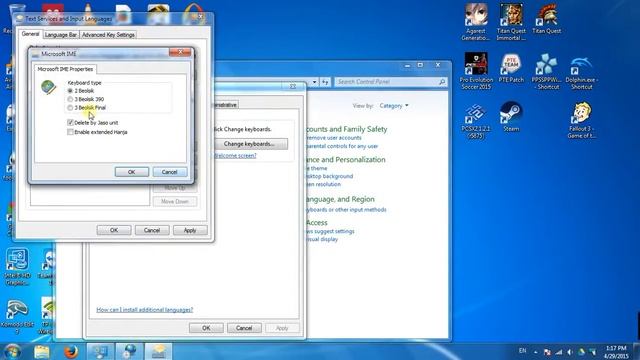Viewport: 640px width, 360px height.
Task: Close the Microsoft IME dialog
Action: 180,52
